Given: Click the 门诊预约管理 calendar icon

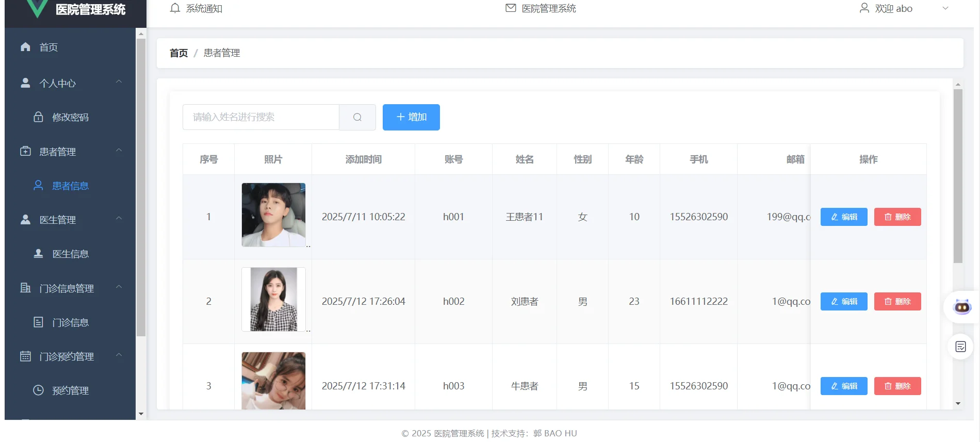Looking at the screenshot, I should pos(25,356).
